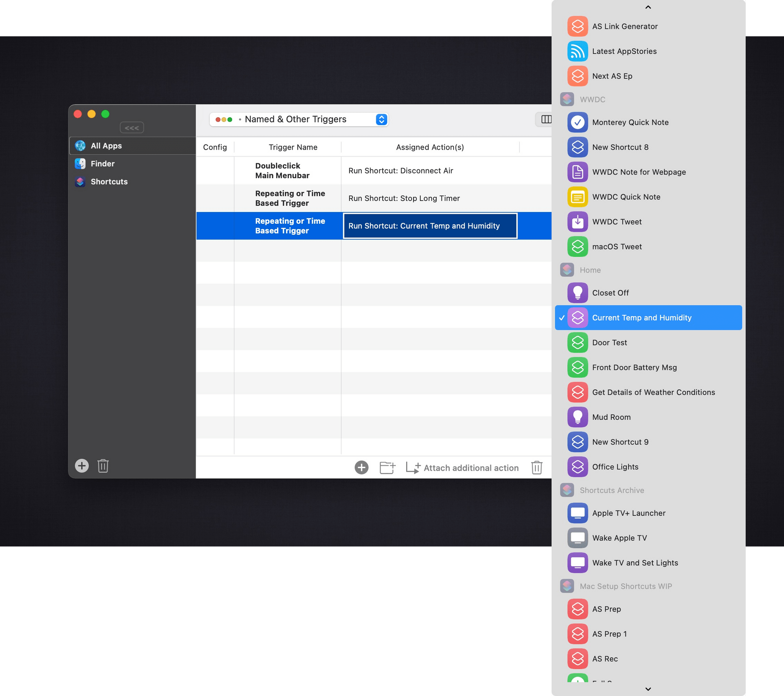Select the Mud Room shortcut icon
784x696 pixels.
[x=576, y=417]
